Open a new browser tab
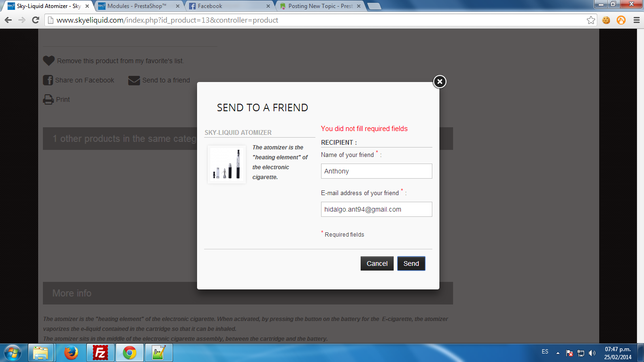 [x=374, y=6]
